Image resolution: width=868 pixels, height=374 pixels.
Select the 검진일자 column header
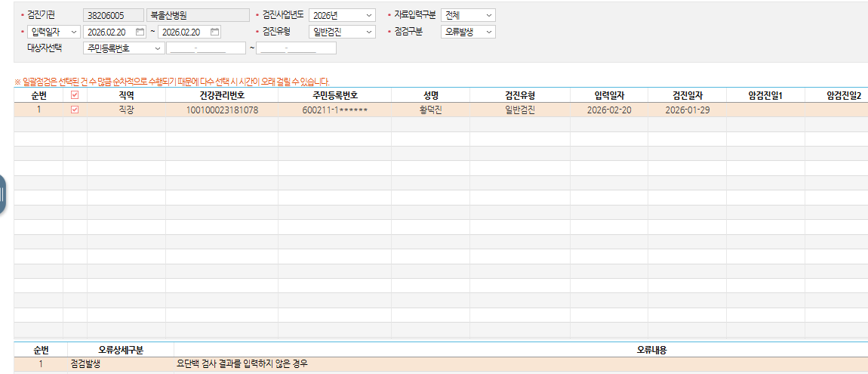pos(687,95)
